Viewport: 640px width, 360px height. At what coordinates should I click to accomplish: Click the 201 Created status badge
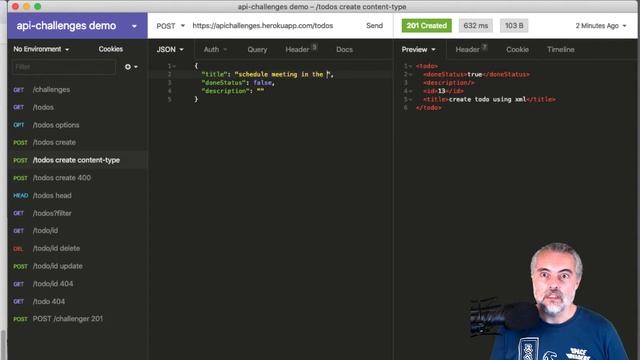pos(427,26)
